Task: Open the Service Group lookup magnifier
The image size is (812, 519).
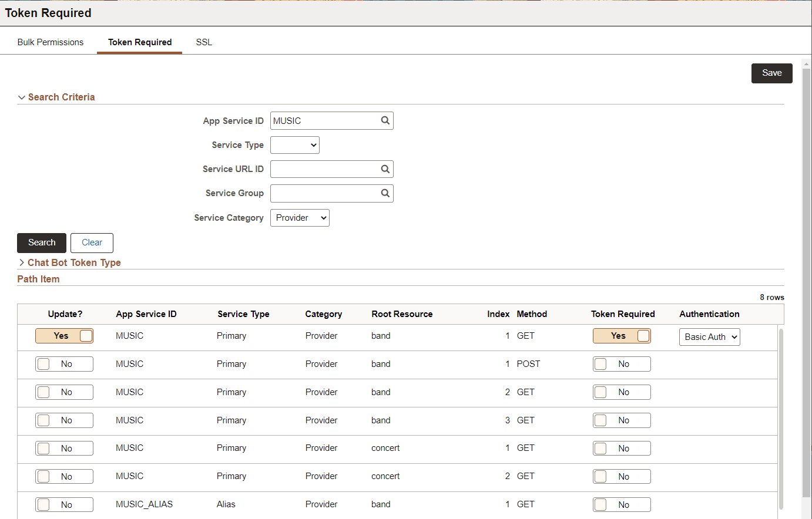Action: (x=385, y=193)
